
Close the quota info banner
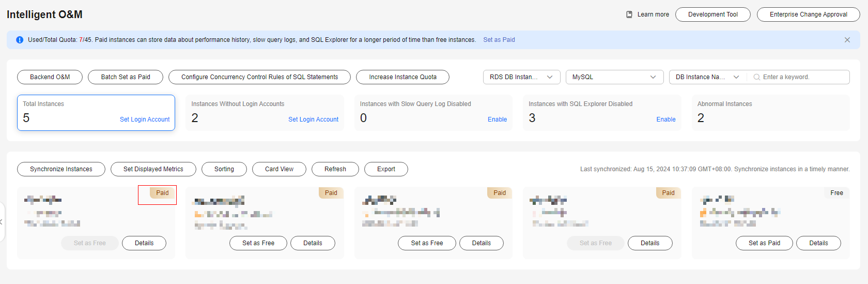(x=847, y=40)
